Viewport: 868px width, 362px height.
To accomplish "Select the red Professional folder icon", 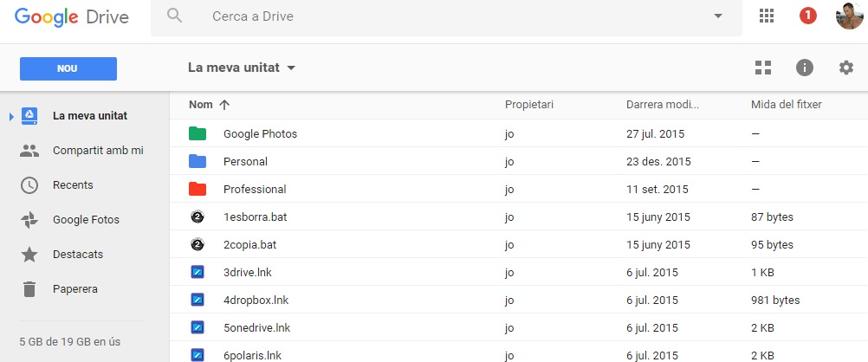I will (x=197, y=189).
